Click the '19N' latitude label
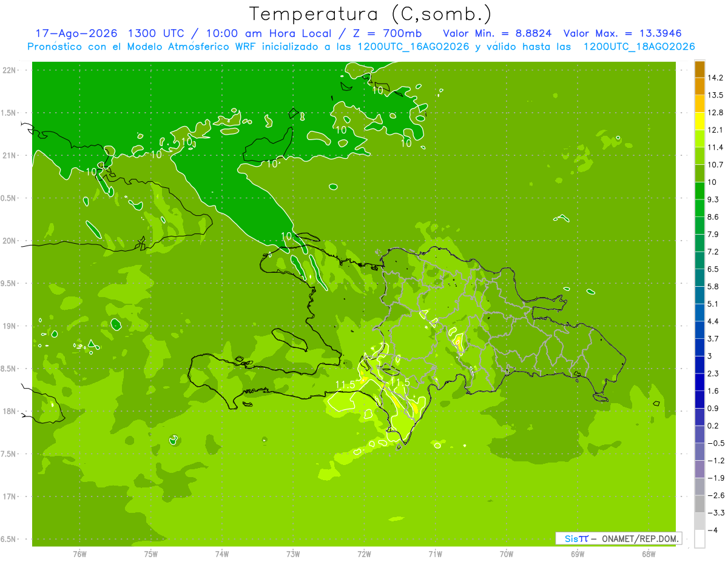 click(10, 326)
